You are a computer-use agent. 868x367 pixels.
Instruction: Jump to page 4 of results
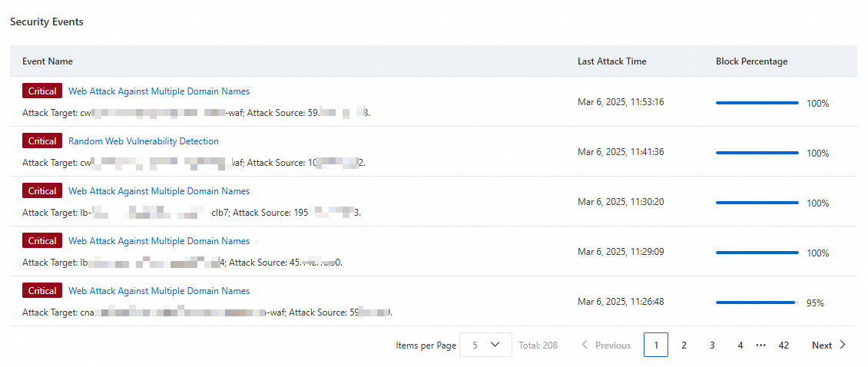click(x=740, y=346)
